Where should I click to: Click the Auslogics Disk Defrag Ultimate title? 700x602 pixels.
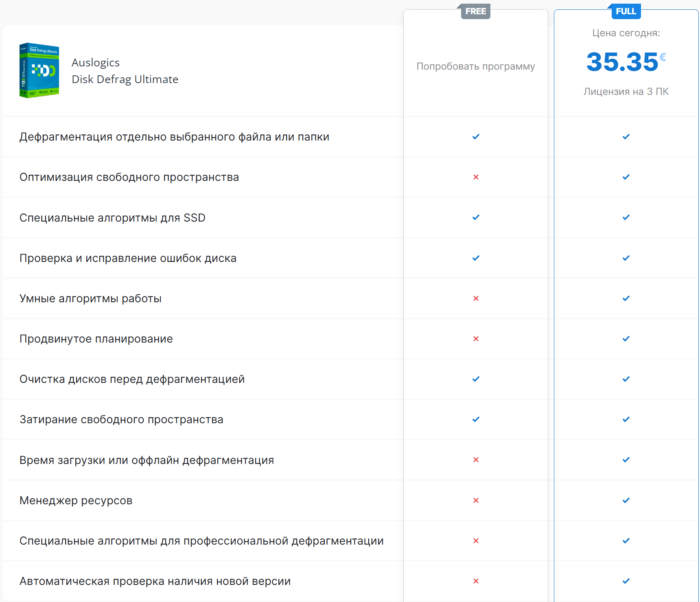coord(125,71)
